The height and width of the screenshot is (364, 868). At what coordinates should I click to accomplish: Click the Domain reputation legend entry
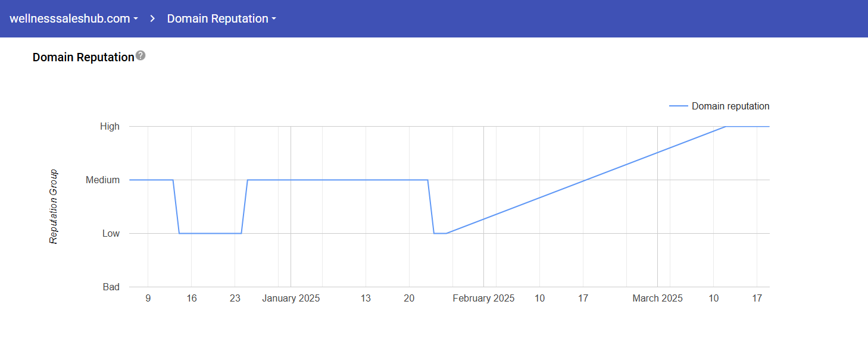point(730,106)
